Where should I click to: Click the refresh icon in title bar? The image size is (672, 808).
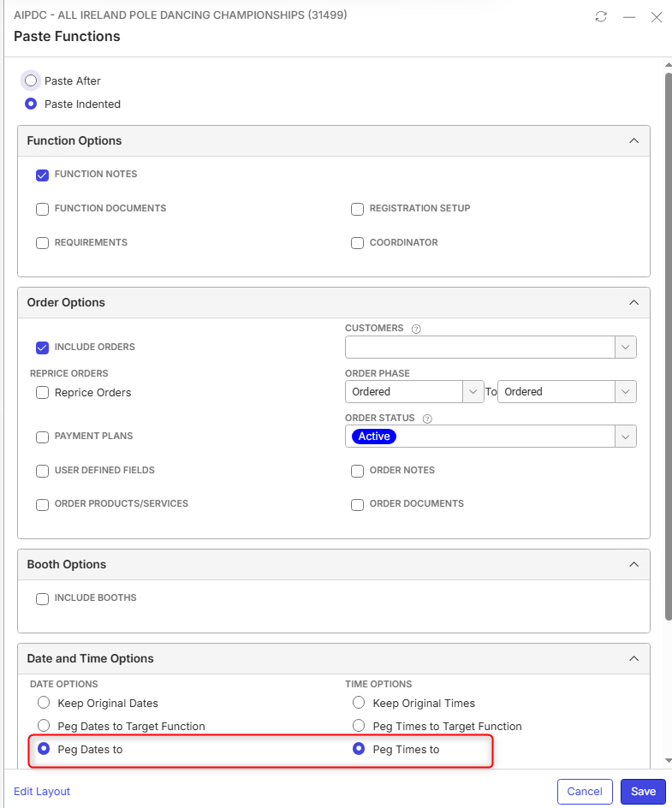pyautogui.click(x=601, y=17)
